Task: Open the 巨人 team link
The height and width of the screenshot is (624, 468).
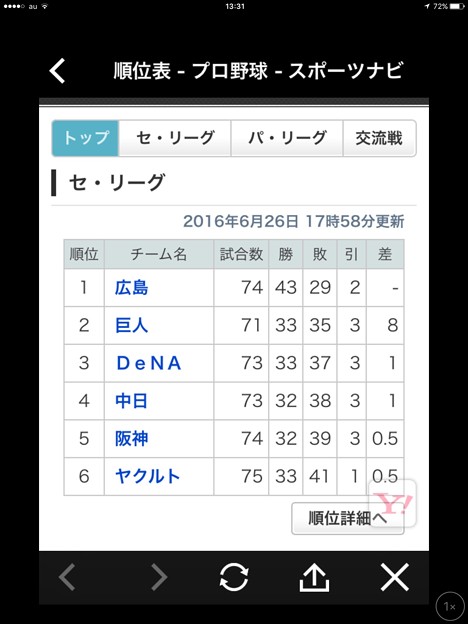Action: 131,325
